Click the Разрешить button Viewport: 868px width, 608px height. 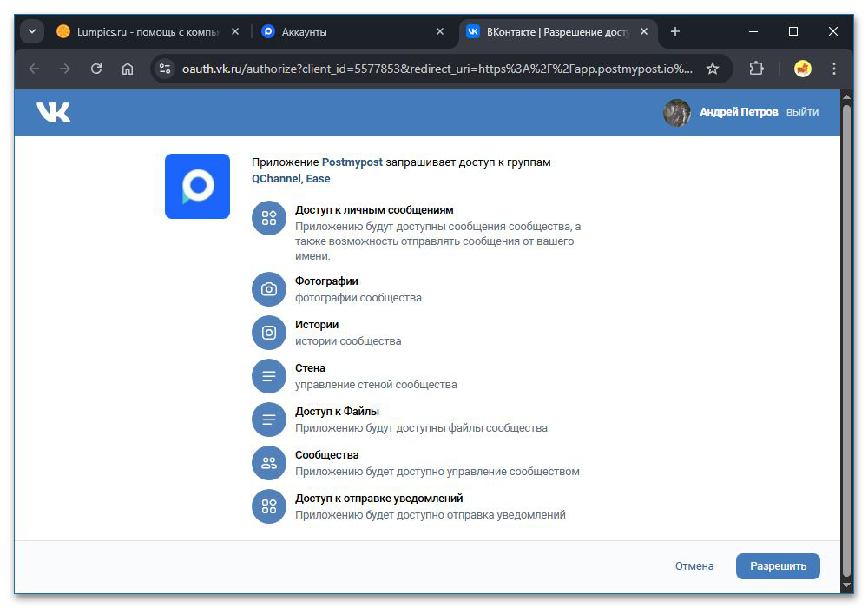coord(778,566)
